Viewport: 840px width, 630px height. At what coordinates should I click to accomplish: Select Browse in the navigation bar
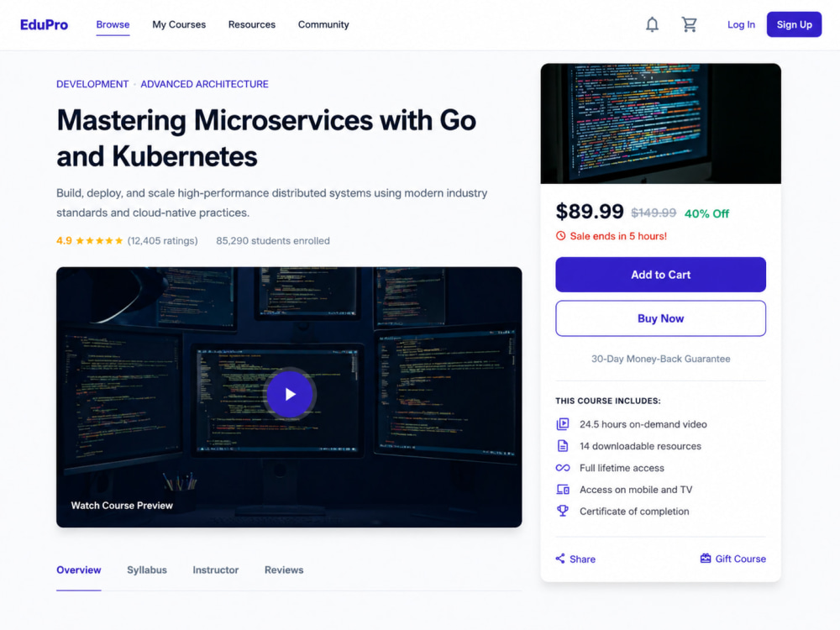[113, 24]
